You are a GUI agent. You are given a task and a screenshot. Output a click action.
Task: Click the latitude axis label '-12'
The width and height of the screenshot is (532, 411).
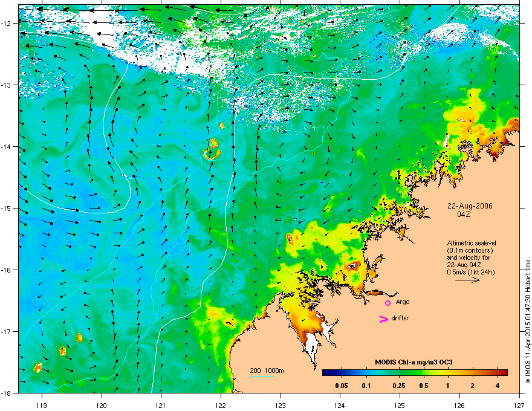[6, 23]
